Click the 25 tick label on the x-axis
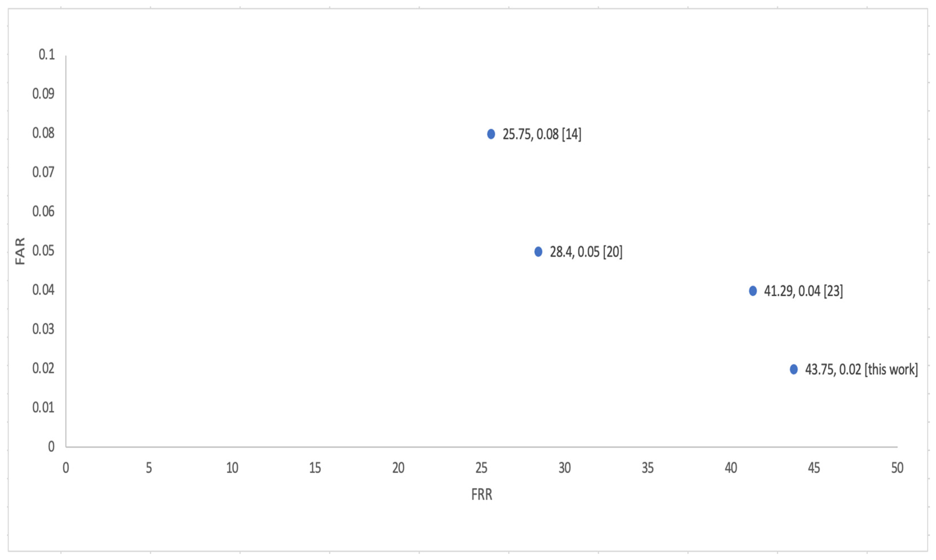This screenshot has height=560, width=936. (x=481, y=468)
